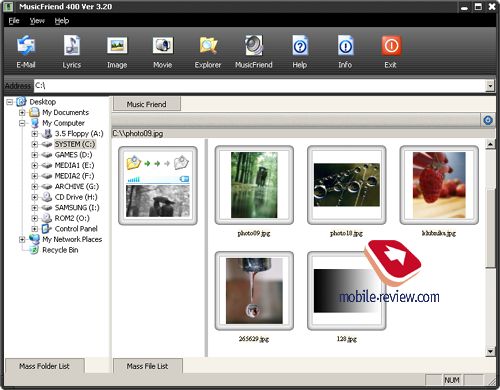The height and width of the screenshot is (390, 500).
Task: Select the strawberry image thumbnail
Action: coord(439,185)
